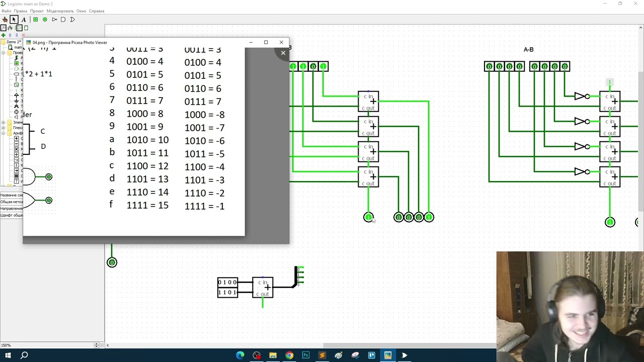The image size is (644, 362).
Task: Switch to circuit appearance view
Action: point(26,28)
